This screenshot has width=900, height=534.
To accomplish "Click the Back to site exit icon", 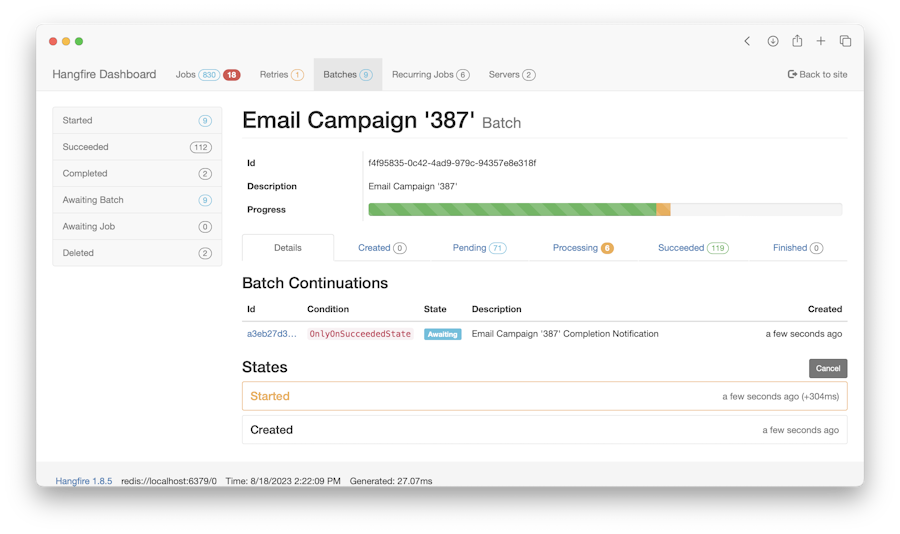I will tap(792, 74).
